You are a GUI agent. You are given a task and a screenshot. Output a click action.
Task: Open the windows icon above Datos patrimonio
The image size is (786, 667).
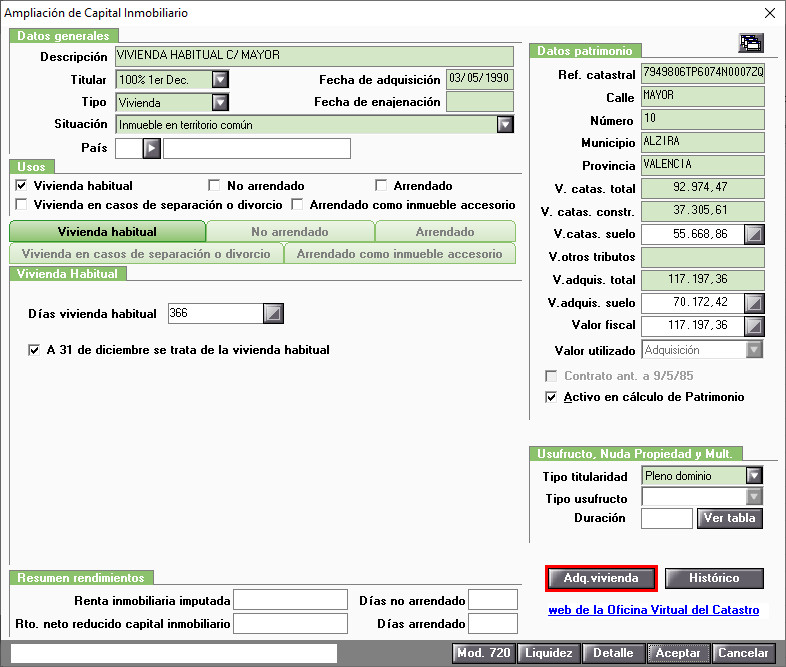(751, 43)
